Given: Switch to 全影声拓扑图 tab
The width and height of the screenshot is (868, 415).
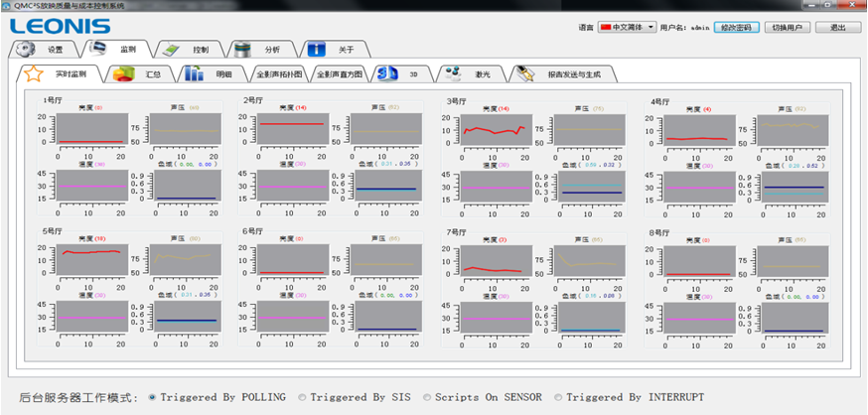Looking at the screenshot, I should point(279,74).
